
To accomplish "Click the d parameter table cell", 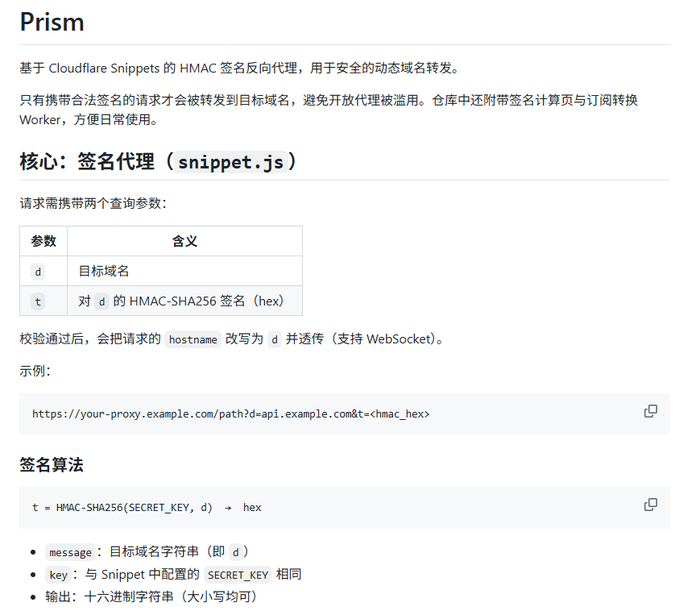I will (x=43, y=271).
